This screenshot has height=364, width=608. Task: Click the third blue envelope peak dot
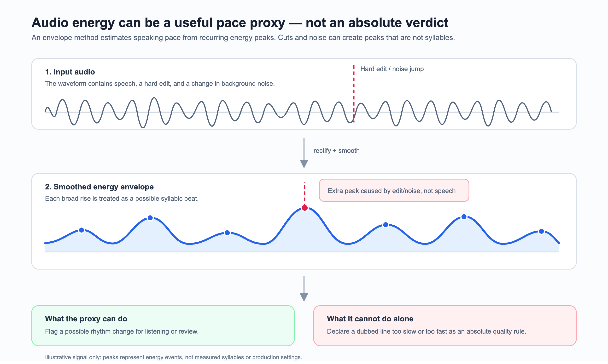[x=227, y=233]
